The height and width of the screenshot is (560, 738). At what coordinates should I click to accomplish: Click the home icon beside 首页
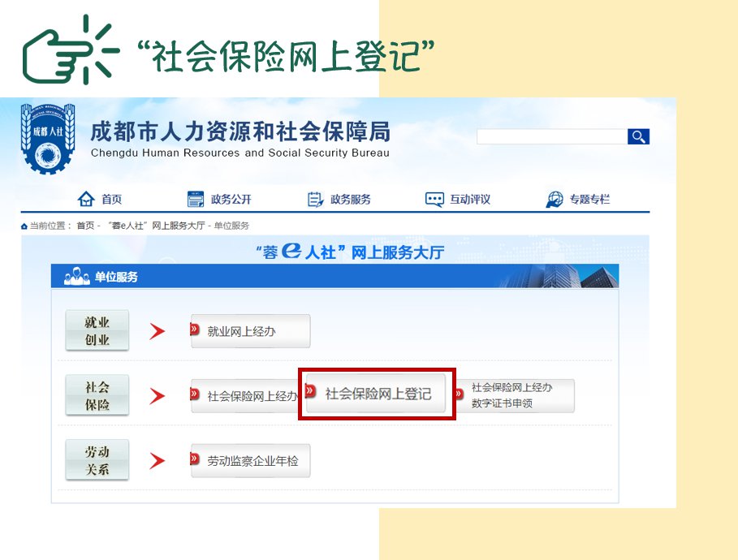click(86, 199)
